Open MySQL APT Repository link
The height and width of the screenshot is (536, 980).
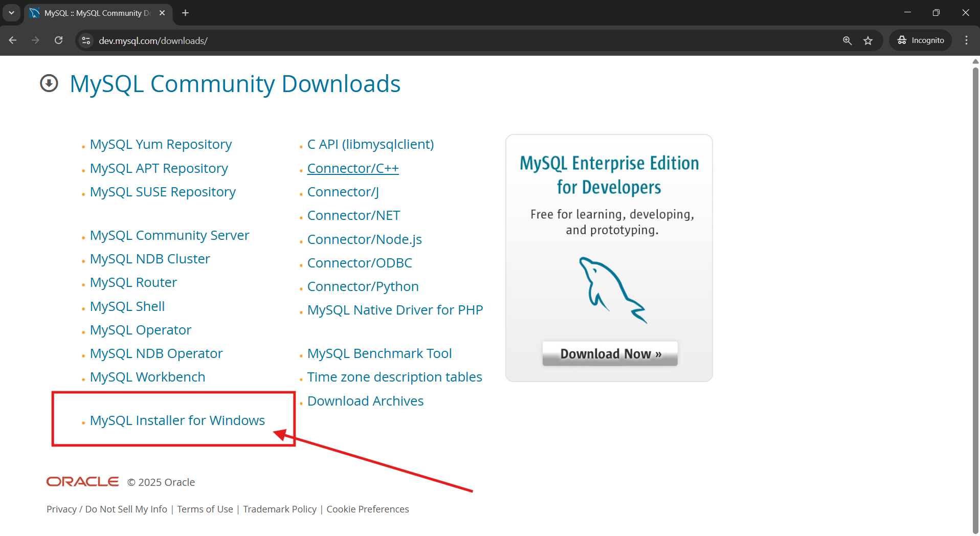pyautogui.click(x=159, y=168)
